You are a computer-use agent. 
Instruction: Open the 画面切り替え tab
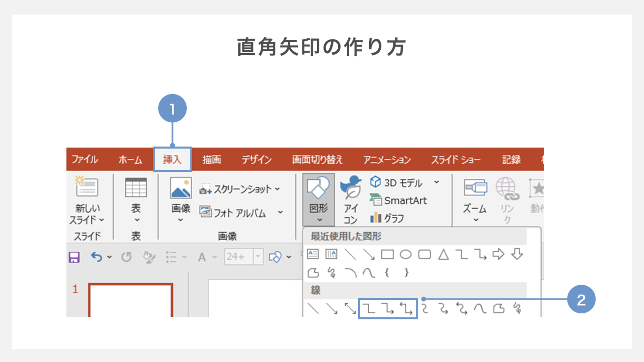[317, 159]
